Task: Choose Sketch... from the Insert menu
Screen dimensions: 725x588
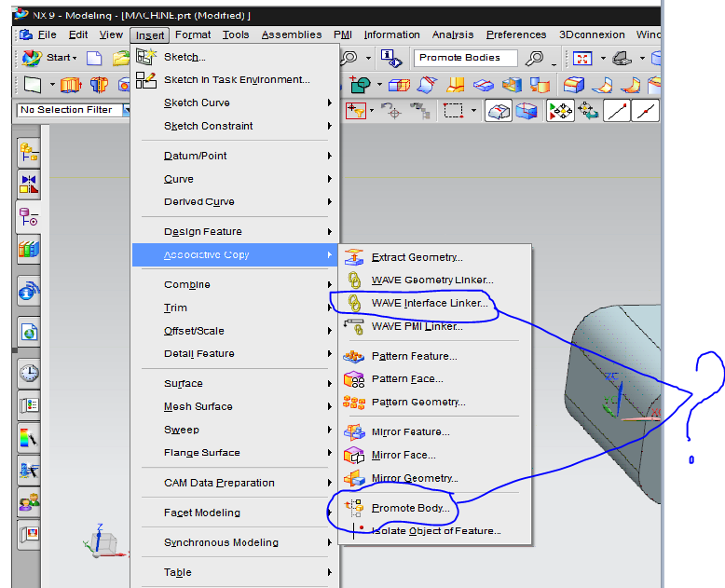Action: pos(236,57)
